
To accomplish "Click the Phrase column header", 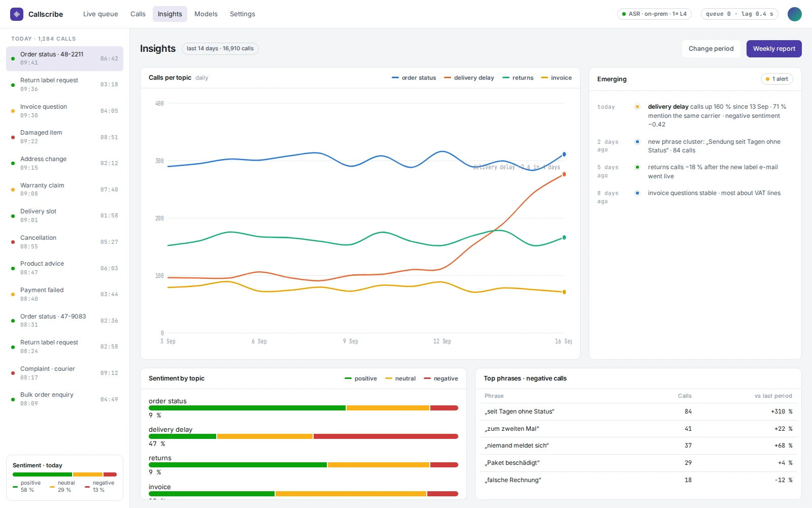I will pos(494,396).
